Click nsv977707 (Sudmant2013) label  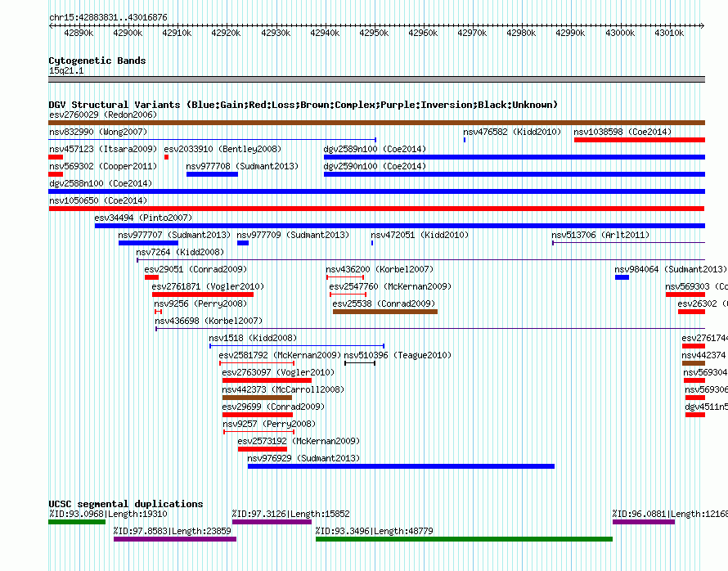pyautogui.click(x=174, y=235)
